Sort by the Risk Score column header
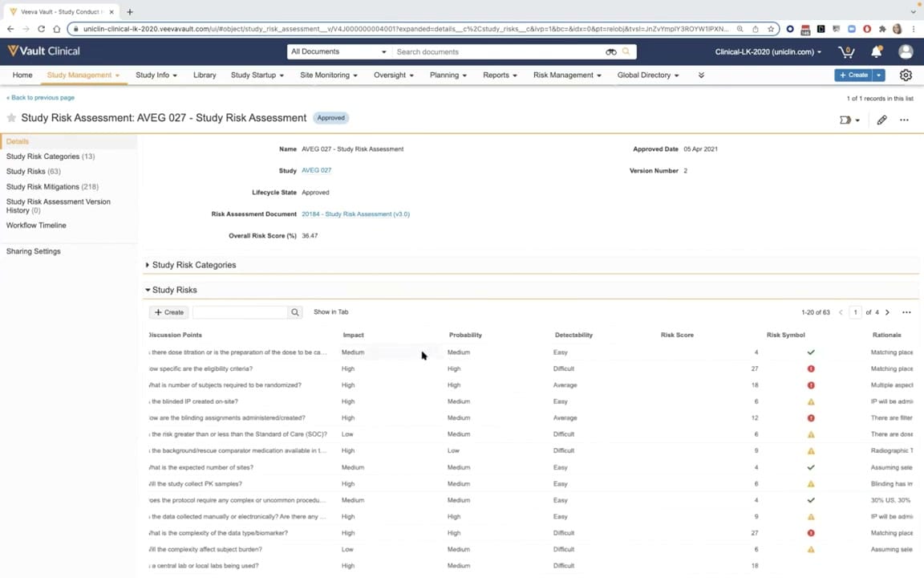Screen dimensions: 924x578 pyautogui.click(x=676, y=335)
